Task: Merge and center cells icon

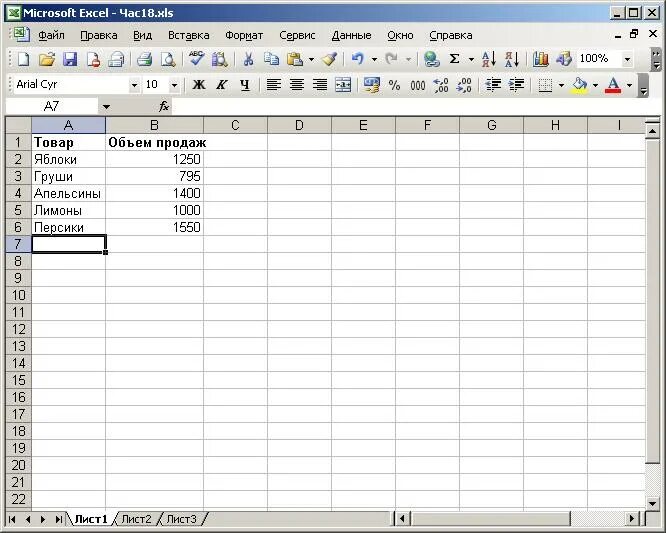Action: tap(343, 85)
